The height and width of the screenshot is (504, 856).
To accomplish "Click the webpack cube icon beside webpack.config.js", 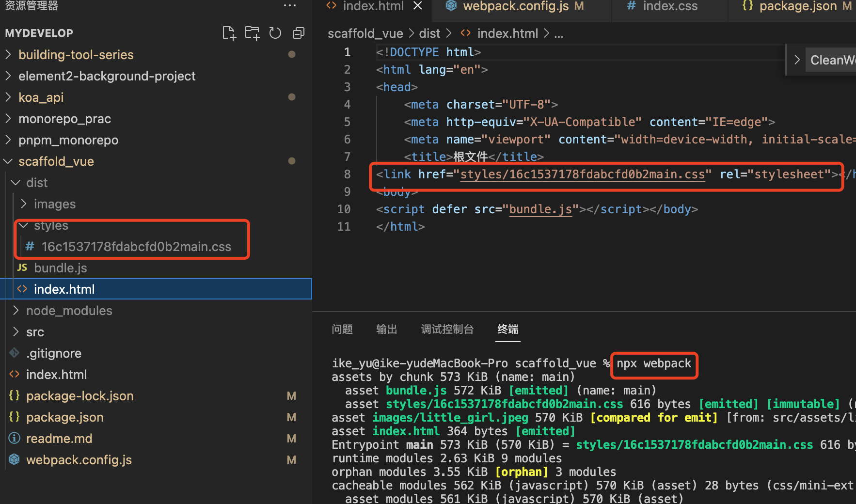I will [x=15, y=459].
